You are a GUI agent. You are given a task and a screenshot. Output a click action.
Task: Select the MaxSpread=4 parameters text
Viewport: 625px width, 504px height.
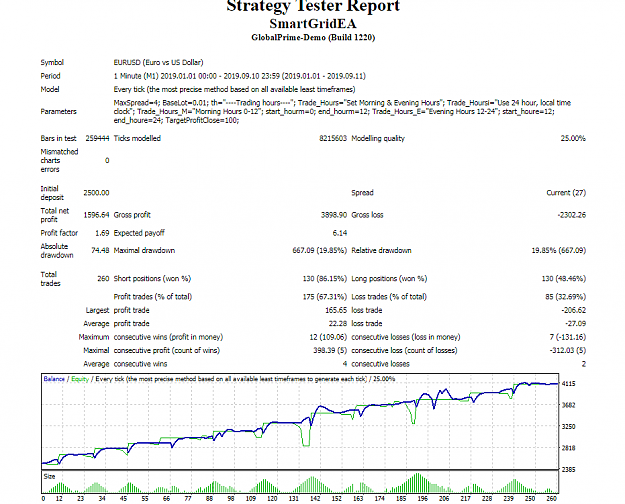tap(342, 112)
